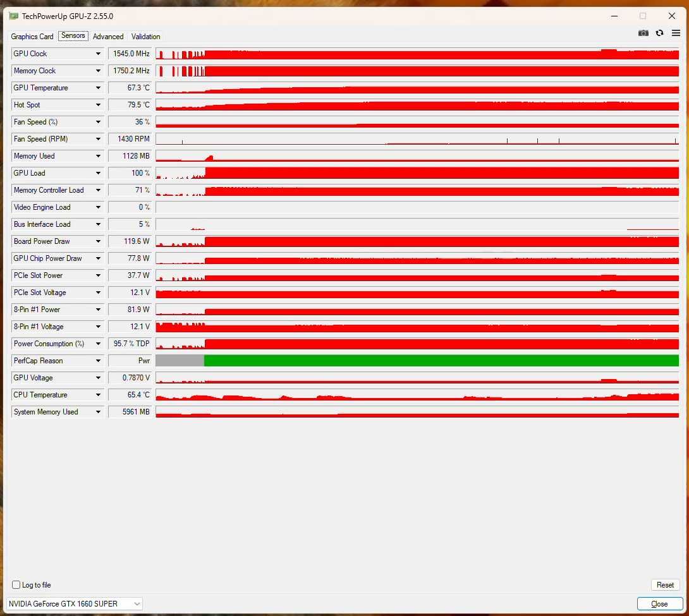Switch to the Graphics Card tab

click(x=32, y=37)
